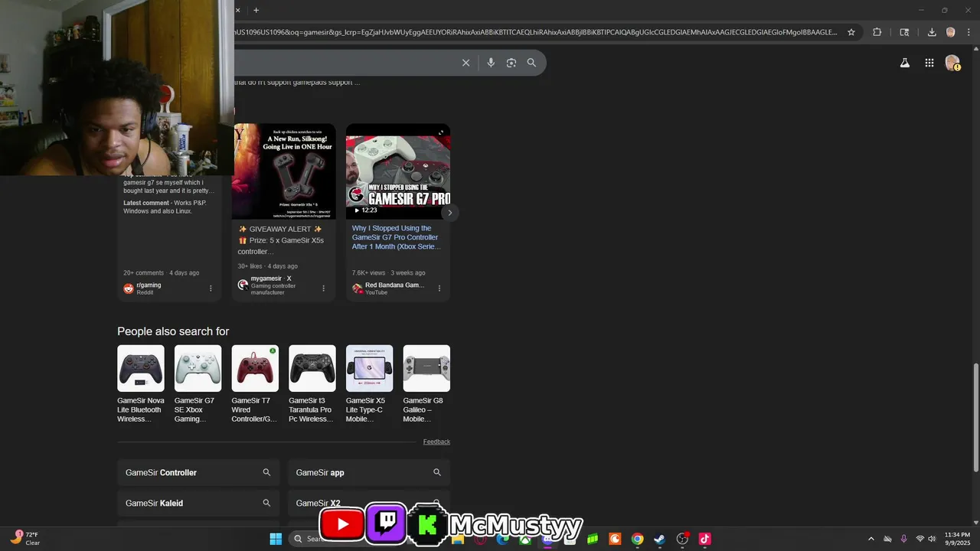The height and width of the screenshot is (551, 980).
Task: Search related term GameSir app
Action: 369,472
